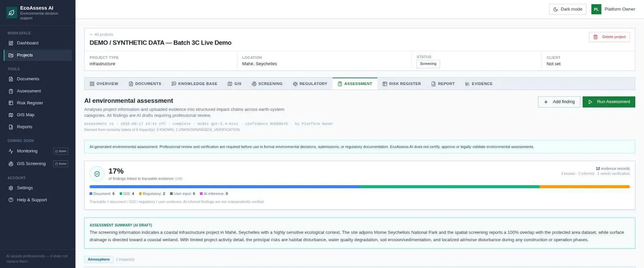
Task: Click the Monitoring pulse icon
Action: pos(11,151)
